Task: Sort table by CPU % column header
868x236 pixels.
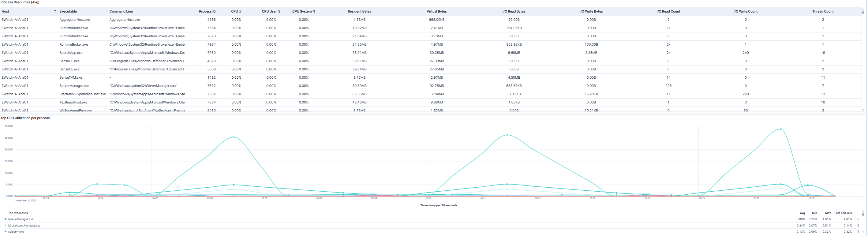Action: 236,11
